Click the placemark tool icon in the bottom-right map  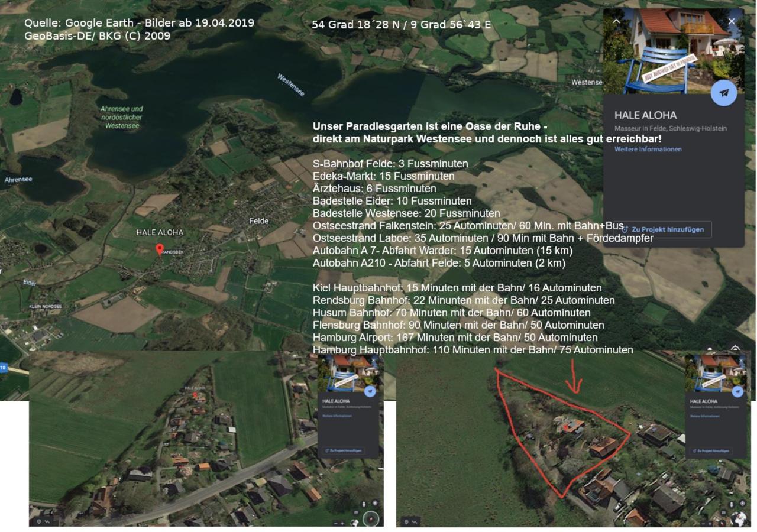(x=406, y=522)
